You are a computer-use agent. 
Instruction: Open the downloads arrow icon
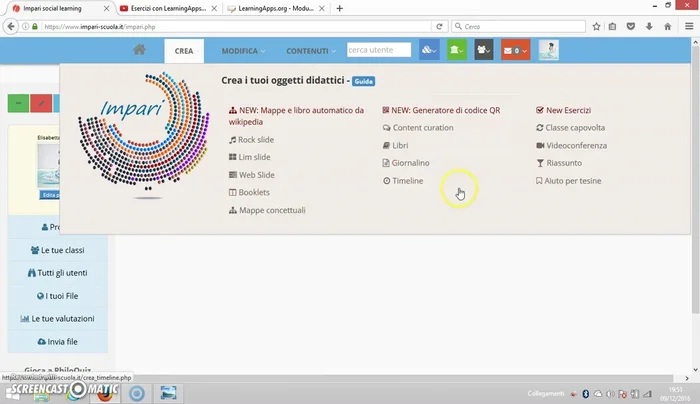point(649,26)
